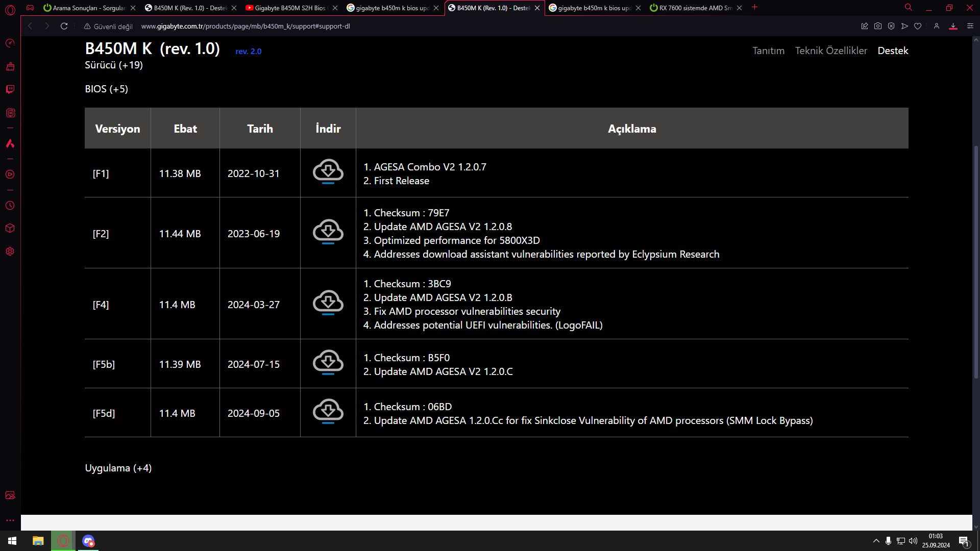
Task: Open the rev. 2.0 link
Action: tap(248, 51)
